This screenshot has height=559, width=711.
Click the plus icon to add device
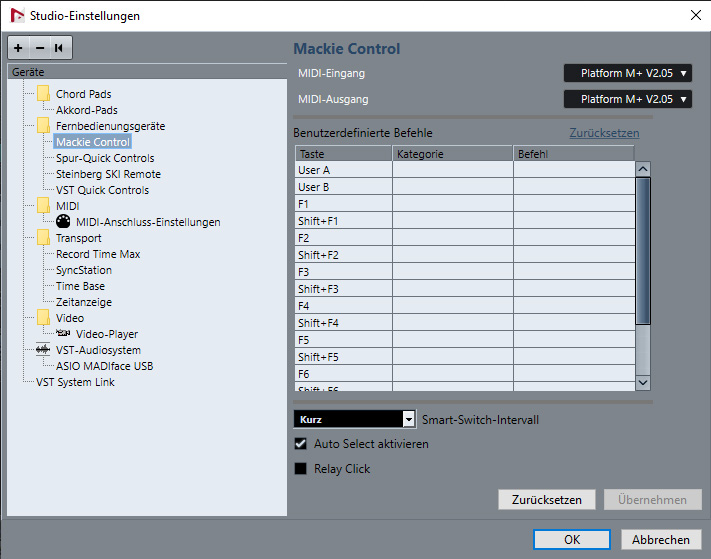(18, 48)
